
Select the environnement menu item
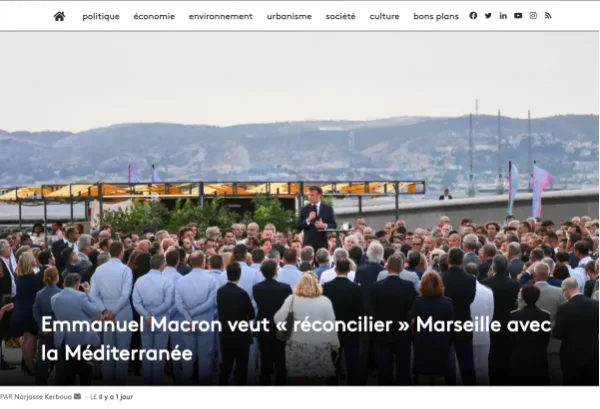pyautogui.click(x=220, y=16)
